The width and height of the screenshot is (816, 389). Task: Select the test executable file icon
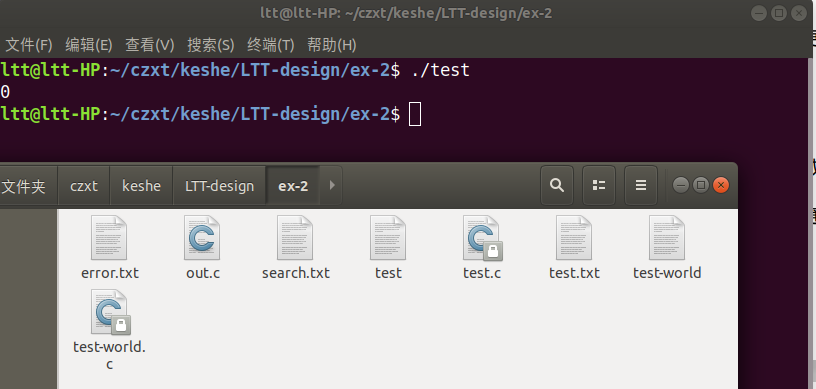click(388, 238)
